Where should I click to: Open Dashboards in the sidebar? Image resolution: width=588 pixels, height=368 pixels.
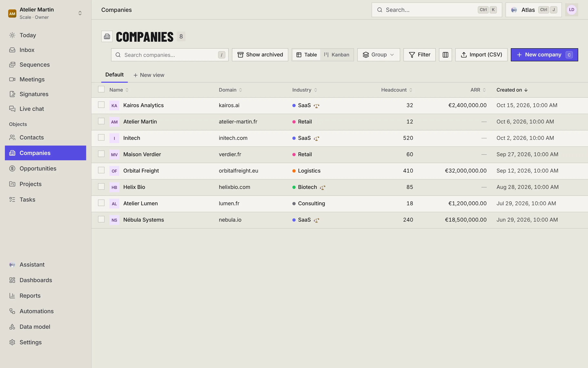pos(46,280)
